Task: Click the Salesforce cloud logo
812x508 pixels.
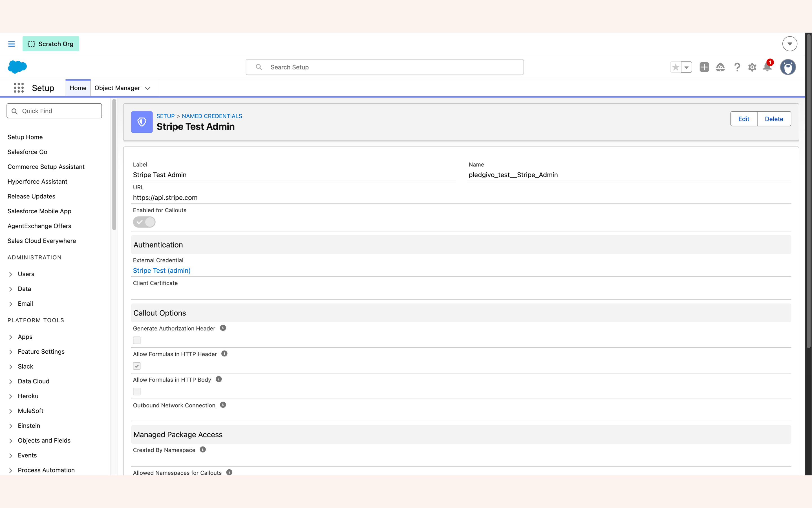Action: 17,67
